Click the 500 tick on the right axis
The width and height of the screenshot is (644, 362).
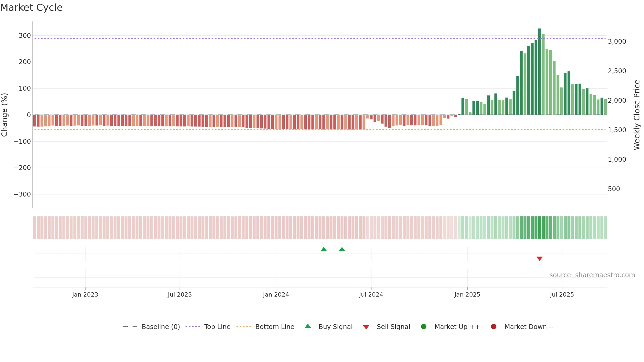pos(614,189)
